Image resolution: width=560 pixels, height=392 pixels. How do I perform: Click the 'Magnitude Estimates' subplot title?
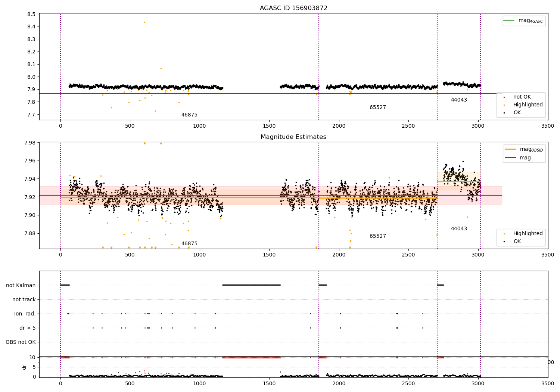pyautogui.click(x=293, y=137)
